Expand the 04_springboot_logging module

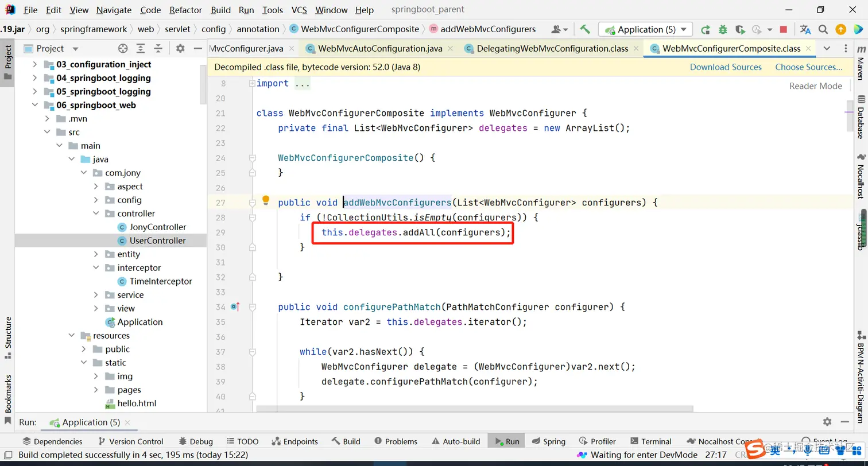coord(35,78)
